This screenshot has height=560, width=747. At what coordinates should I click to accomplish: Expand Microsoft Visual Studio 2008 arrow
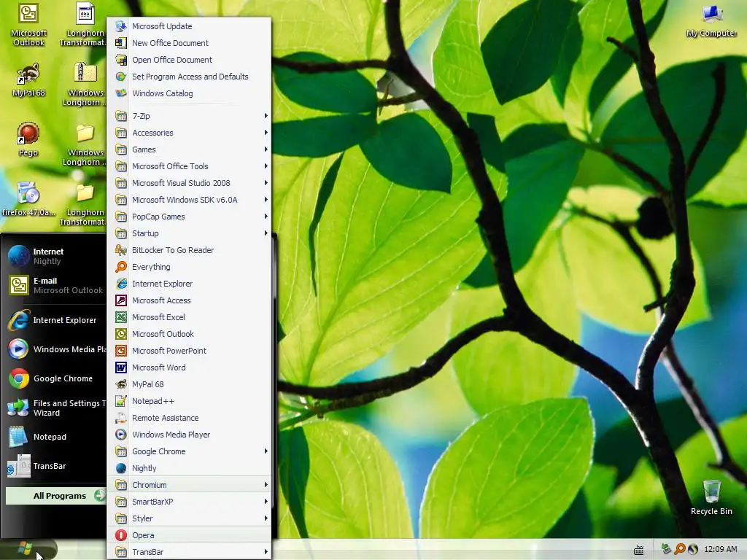[x=266, y=183]
